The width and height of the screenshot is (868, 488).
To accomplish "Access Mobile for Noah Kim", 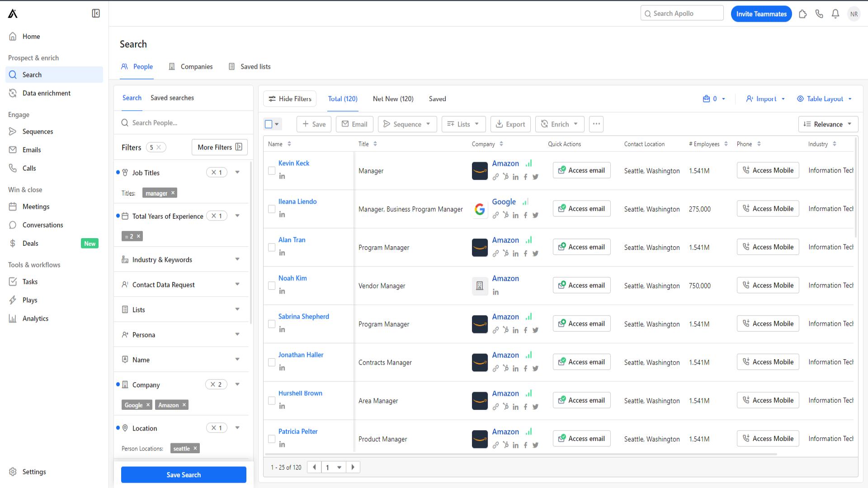I will coord(768,286).
